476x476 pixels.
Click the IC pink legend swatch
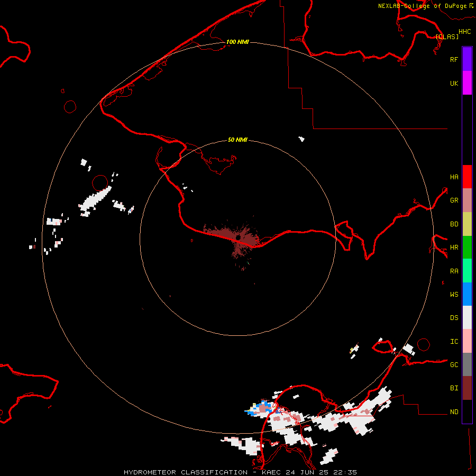pyautogui.click(x=467, y=341)
